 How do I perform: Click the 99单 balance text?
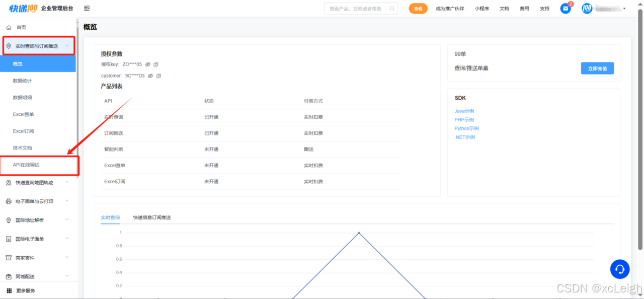(x=460, y=54)
